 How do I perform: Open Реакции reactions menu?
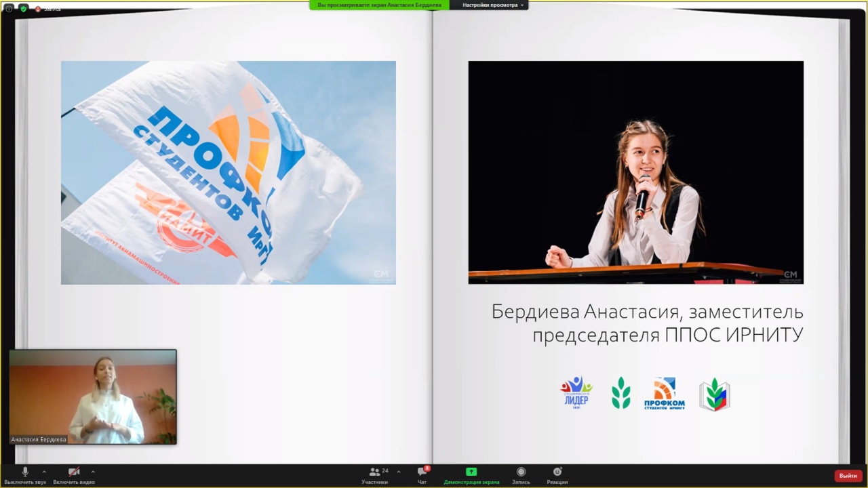(557, 476)
